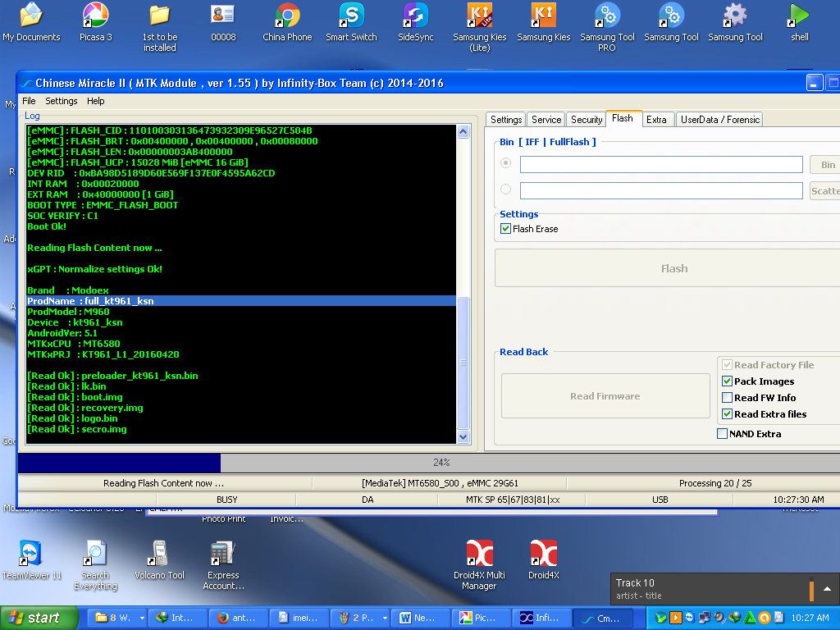Open the China Phone Chrome shortcut
840x630 pixels.
[x=287, y=16]
